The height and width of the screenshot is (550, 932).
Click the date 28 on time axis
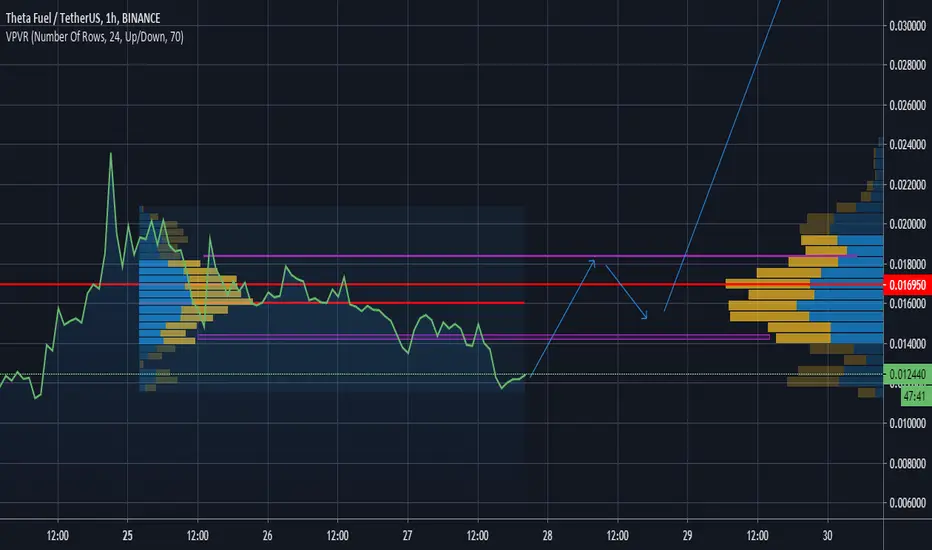[547, 536]
